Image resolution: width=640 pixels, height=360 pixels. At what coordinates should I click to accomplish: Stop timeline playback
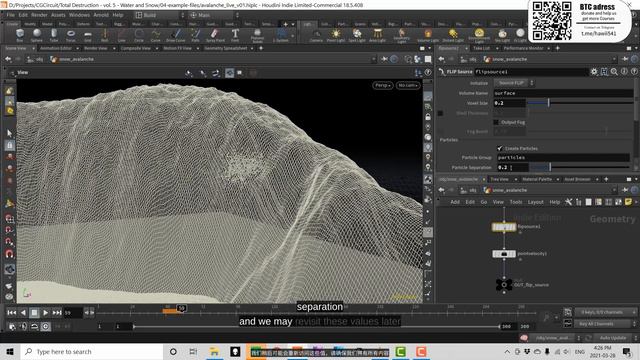point(34,313)
